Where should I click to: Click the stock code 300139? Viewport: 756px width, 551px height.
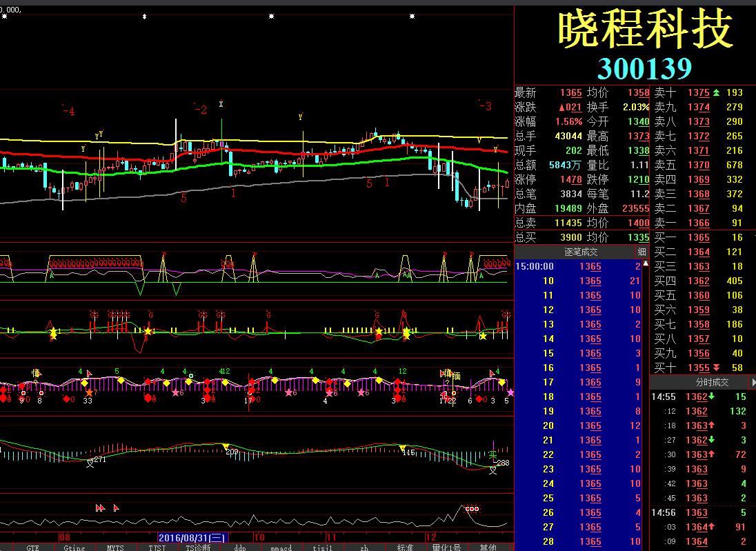645,68
